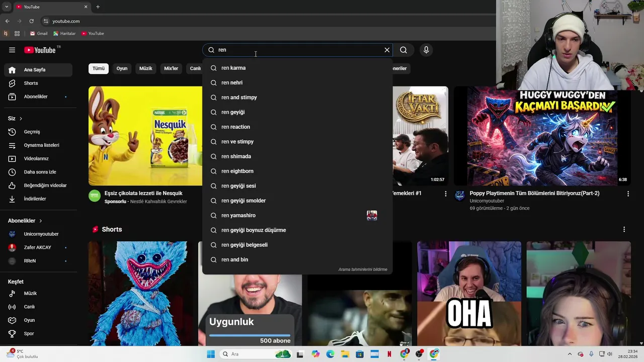Open Abonelikler in top sidebar section
Screen dimensions: 644x362
(38, 97)
